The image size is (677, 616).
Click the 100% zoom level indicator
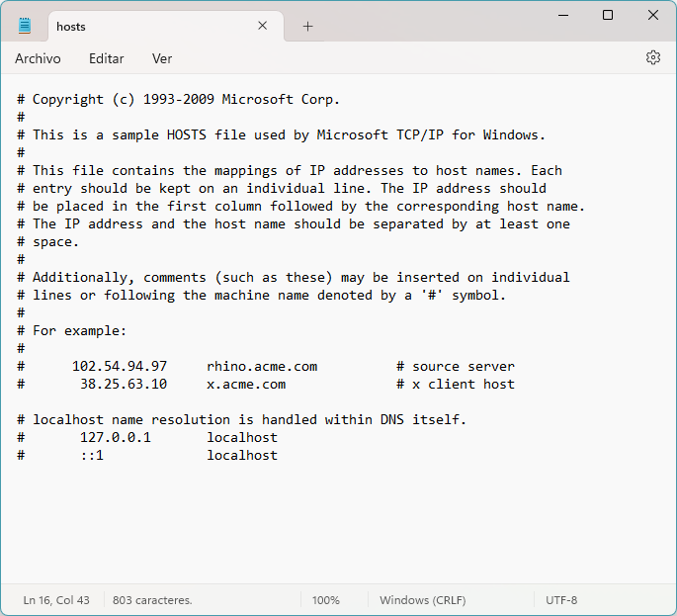(x=325, y=600)
